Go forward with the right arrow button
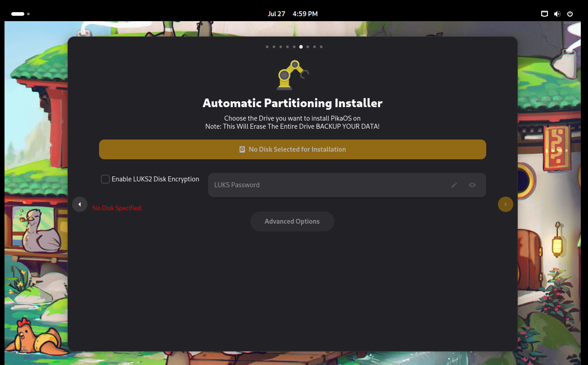This screenshot has height=365, width=588. 506,204
